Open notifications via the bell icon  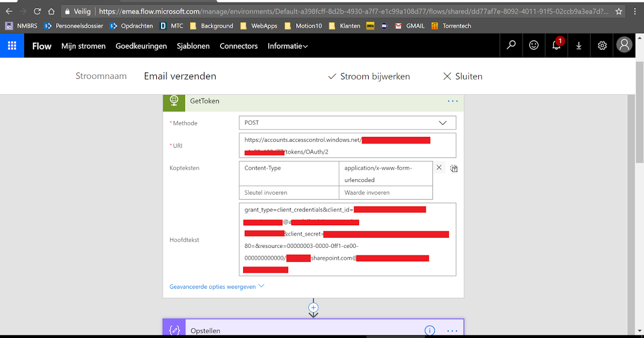tap(556, 46)
